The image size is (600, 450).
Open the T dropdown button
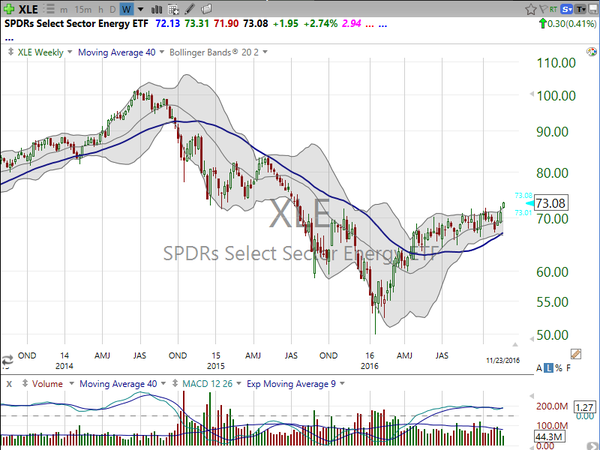581,9
